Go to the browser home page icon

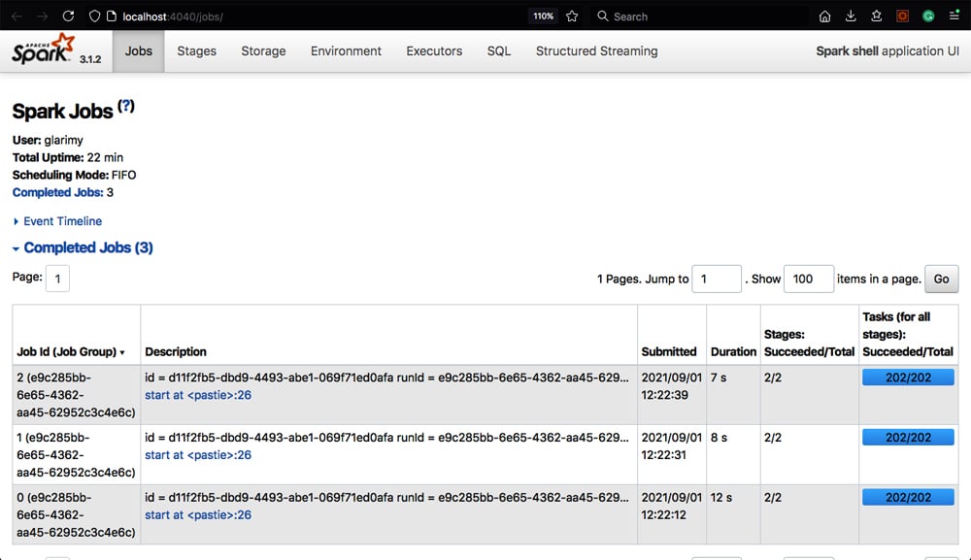(824, 16)
